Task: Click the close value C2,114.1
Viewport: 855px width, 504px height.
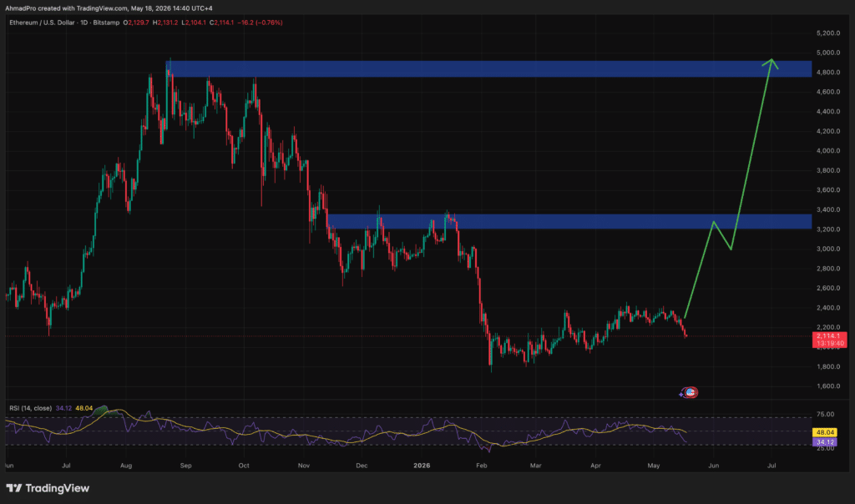Action: pos(222,23)
